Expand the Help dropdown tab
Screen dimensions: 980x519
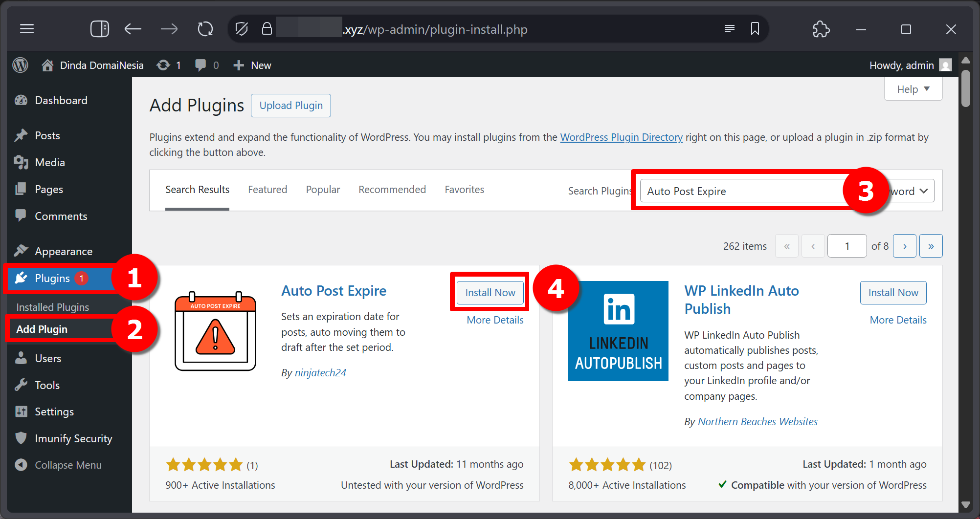[913, 89]
